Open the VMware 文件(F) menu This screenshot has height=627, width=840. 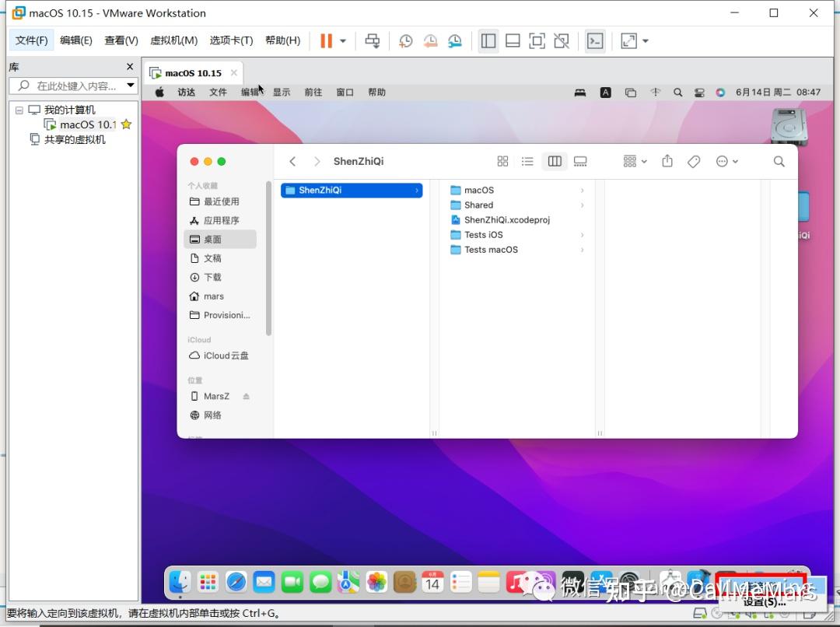click(31, 40)
